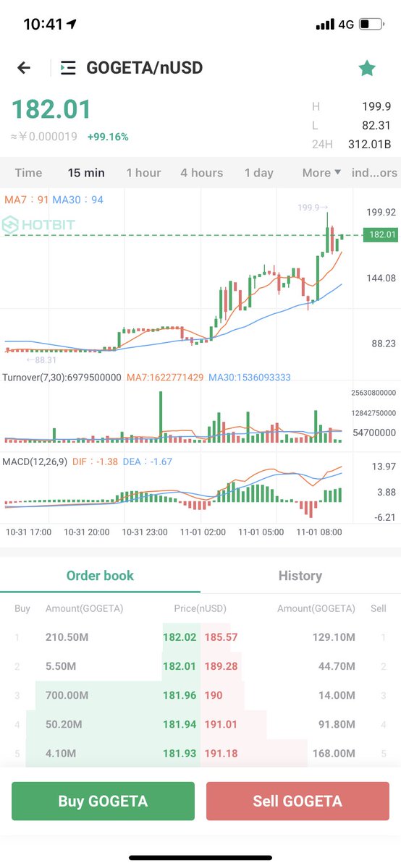Tap the 129.10M sell amount
Screen dimensions: 401x868
[x=333, y=637]
